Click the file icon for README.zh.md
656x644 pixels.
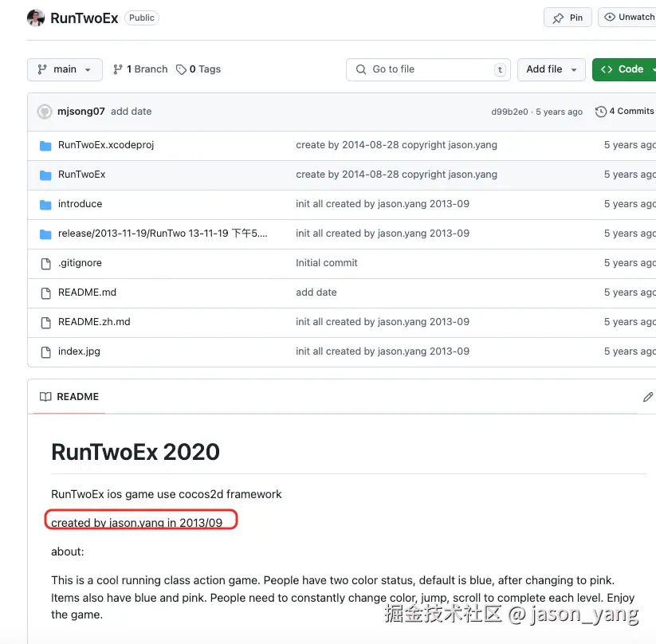click(x=45, y=323)
